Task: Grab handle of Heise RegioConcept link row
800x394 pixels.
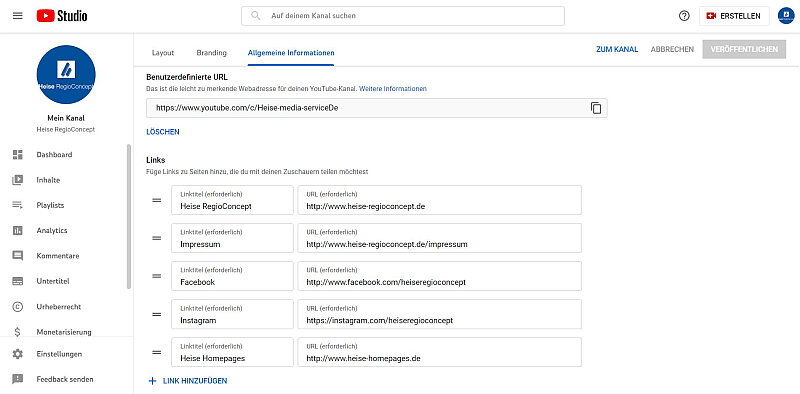Action: pos(157,200)
